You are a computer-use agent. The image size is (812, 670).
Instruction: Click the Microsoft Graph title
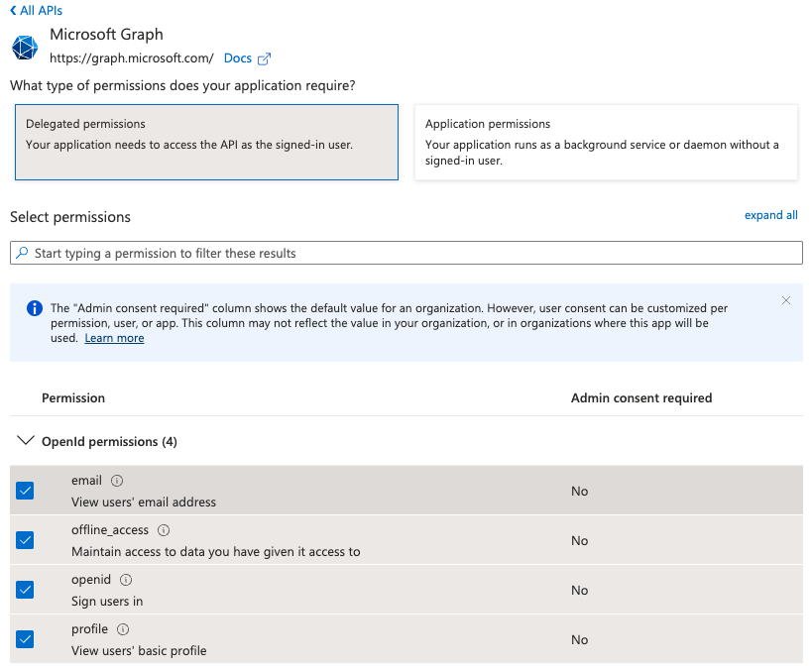106,34
